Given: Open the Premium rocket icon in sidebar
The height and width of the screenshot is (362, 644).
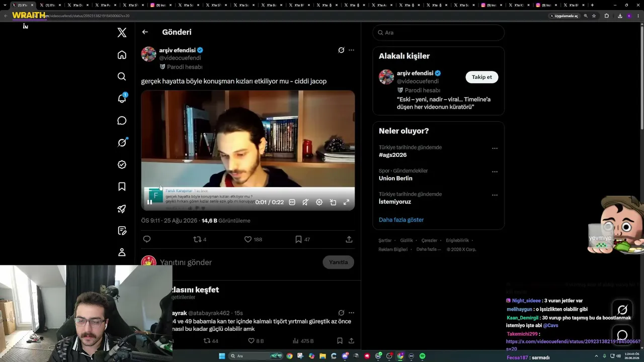Looking at the screenshot, I should pos(122,209).
